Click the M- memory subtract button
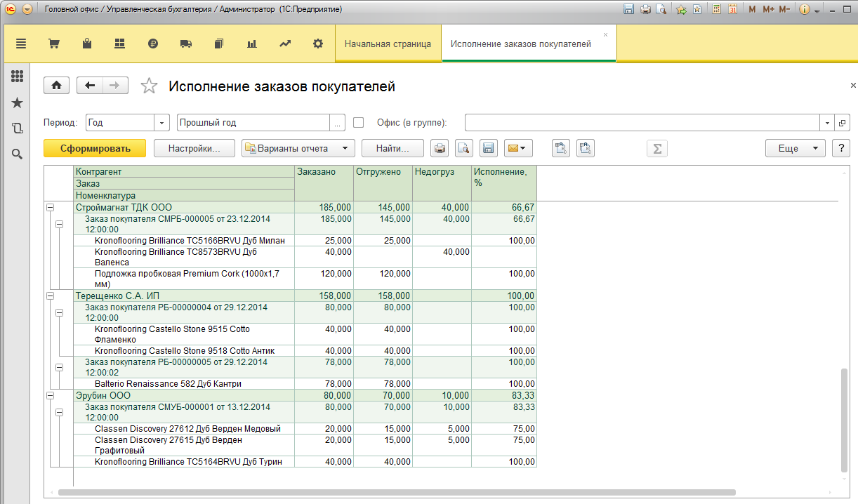The height and width of the screenshot is (504, 858). pyautogui.click(x=784, y=10)
